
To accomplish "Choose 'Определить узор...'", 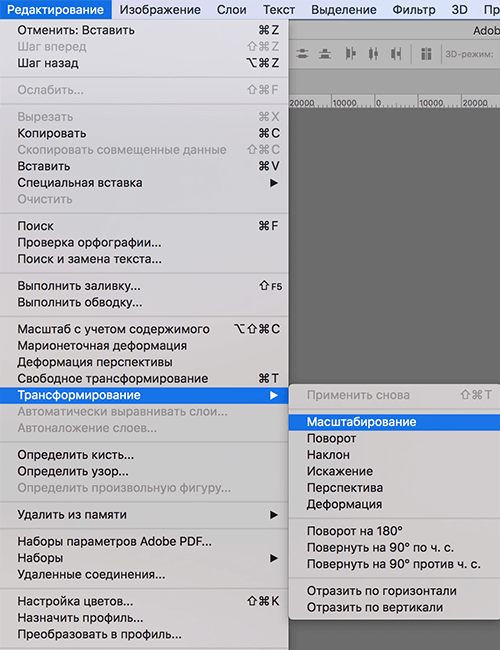I will coord(144,471).
